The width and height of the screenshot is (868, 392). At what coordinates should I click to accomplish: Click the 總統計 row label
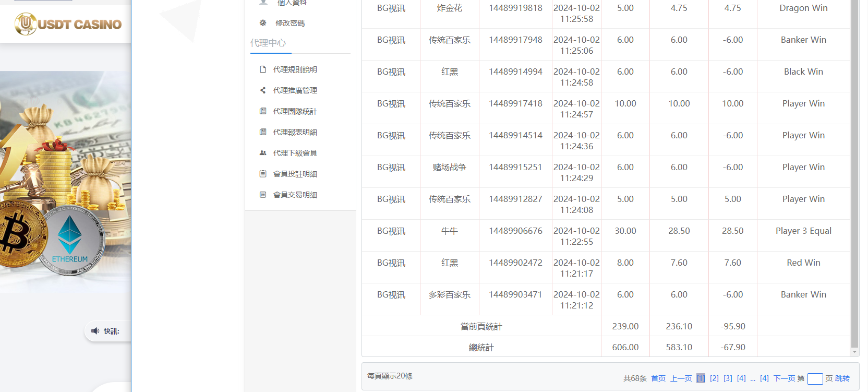click(481, 347)
